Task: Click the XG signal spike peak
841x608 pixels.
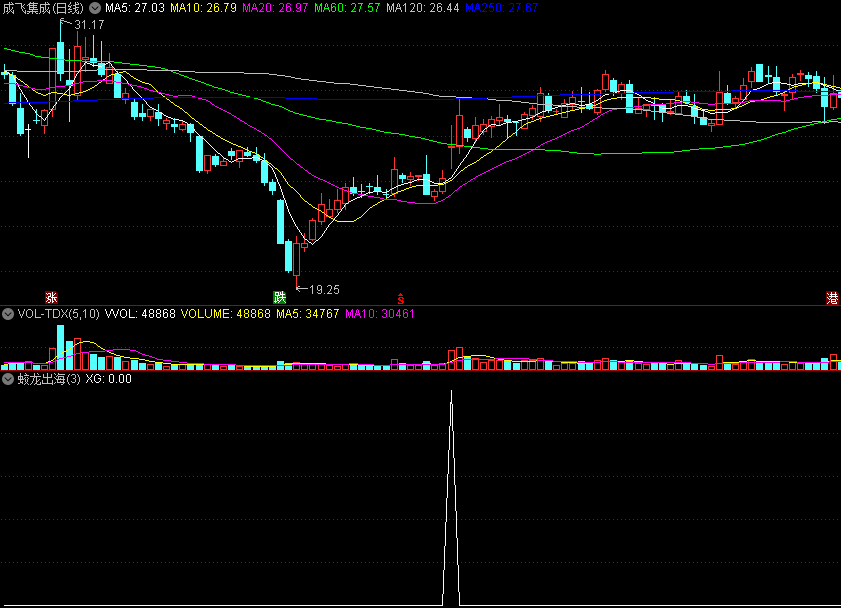Action: (x=451, y=392)
